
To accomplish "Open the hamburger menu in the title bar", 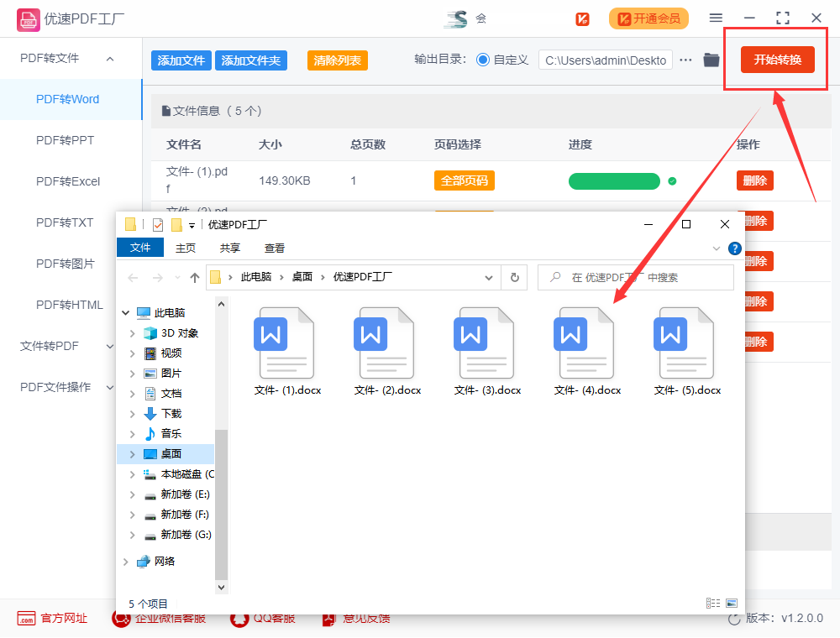I will tap(716, 18).
